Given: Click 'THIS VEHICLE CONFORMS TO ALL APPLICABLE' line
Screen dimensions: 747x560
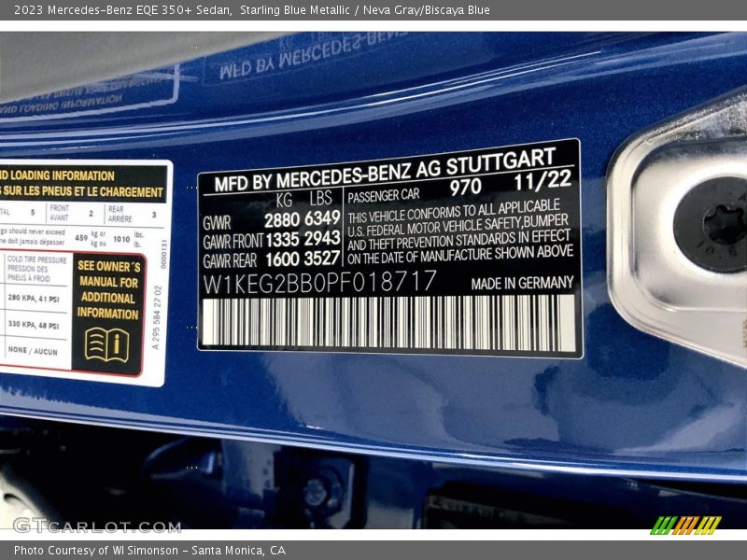Looking at the screenshot, I should click(x=454, y=211).
